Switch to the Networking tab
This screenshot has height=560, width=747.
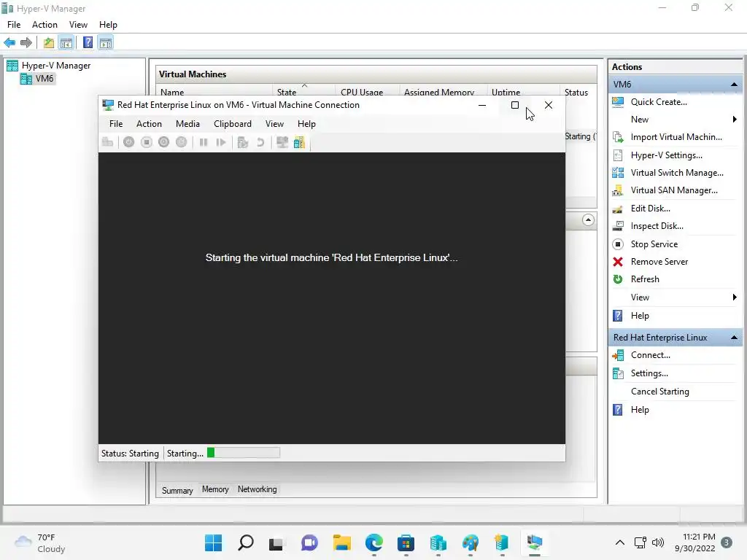258,489
